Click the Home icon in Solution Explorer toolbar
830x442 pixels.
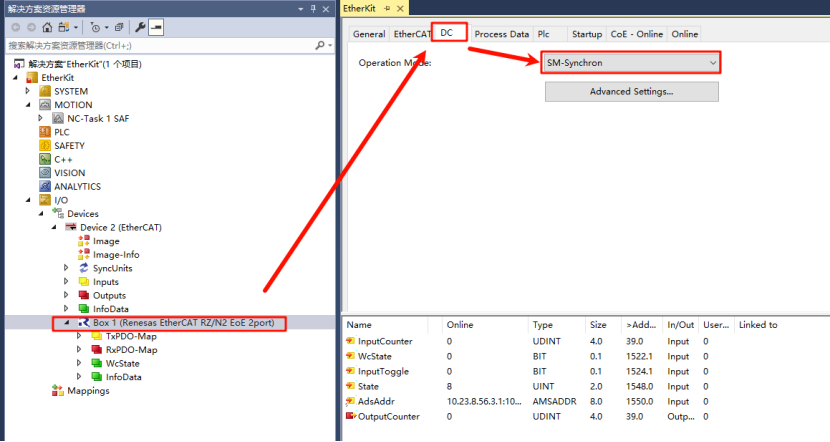coord(47,27)
